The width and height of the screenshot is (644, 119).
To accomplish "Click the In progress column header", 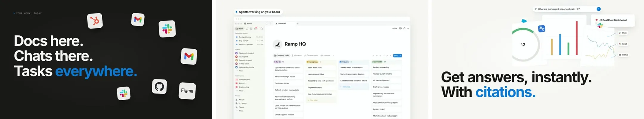I will [x=312, y=62].
